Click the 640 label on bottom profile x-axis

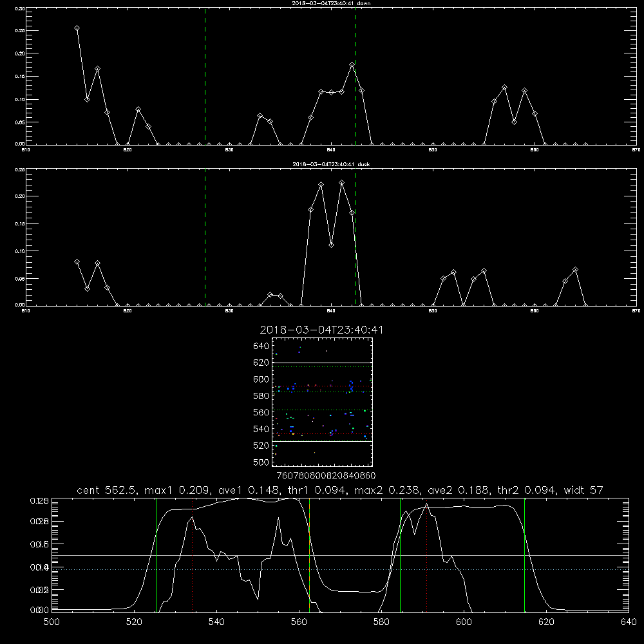(629, 622)
